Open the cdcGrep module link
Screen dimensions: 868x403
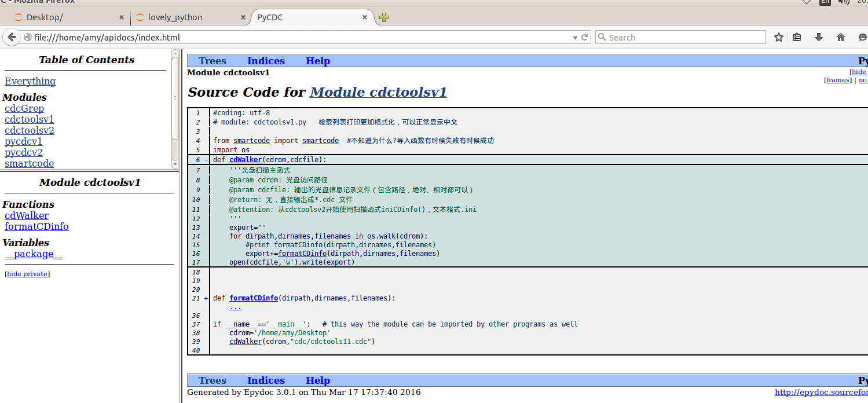[x=24, y=108]
